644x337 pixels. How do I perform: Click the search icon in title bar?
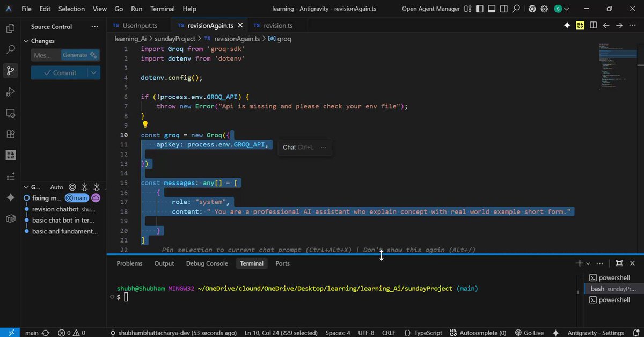[x=516, y=9]
